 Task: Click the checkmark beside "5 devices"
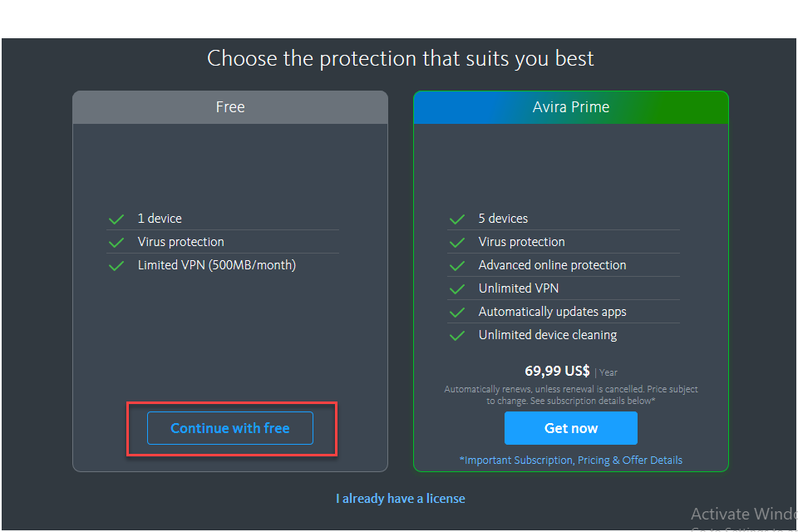pos(457,219)
